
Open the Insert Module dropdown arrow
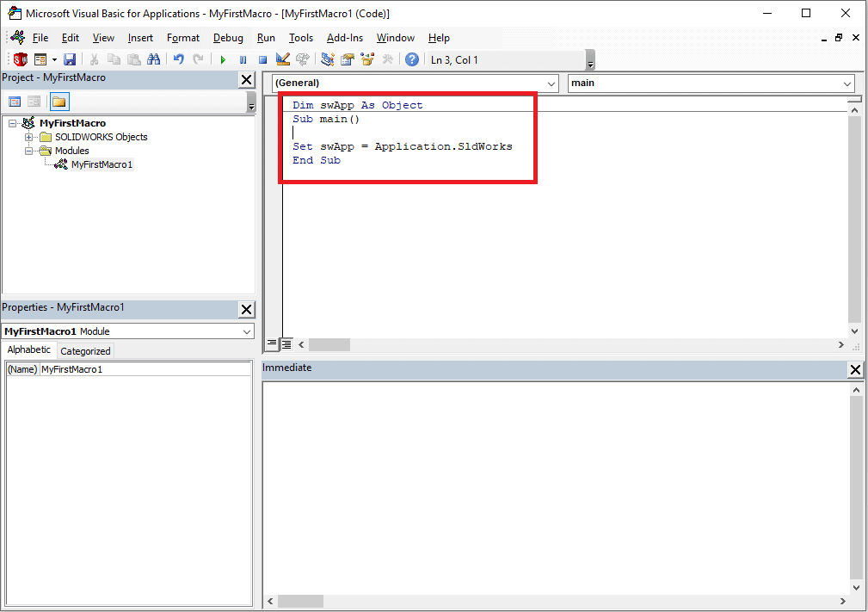pyautogui.click(x=54, y=59)
